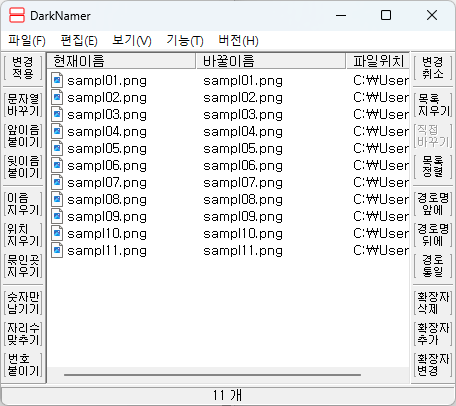Click the file icon for sampl02.png
This screenshot has width=456, height=406.
coord(57,98)
